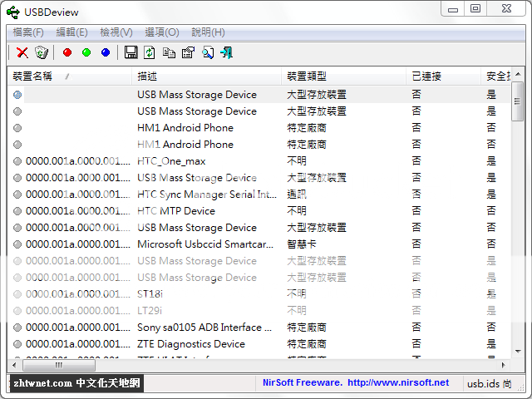Screen dimensions: 532x399
Task: Click the recycle bin toolbar icon
Action: pos(42,52)
